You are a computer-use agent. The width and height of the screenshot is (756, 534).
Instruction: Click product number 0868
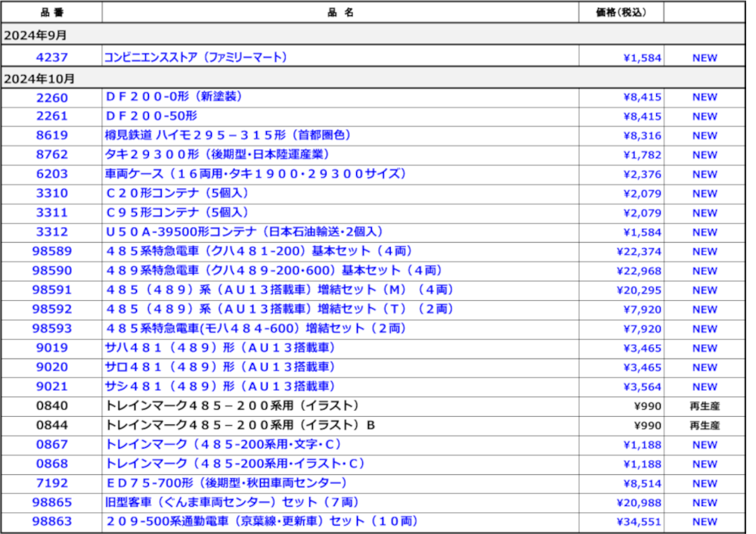(51, 464)
